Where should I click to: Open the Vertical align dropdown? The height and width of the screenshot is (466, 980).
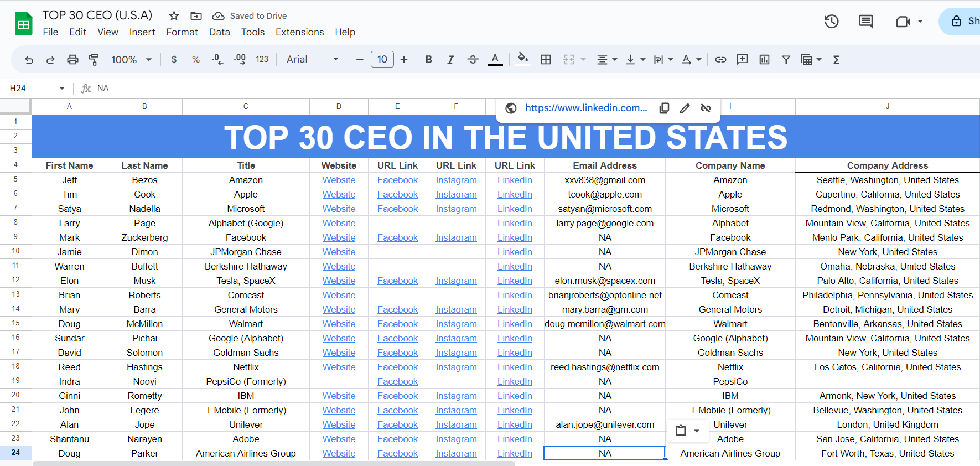coord(635,59)
